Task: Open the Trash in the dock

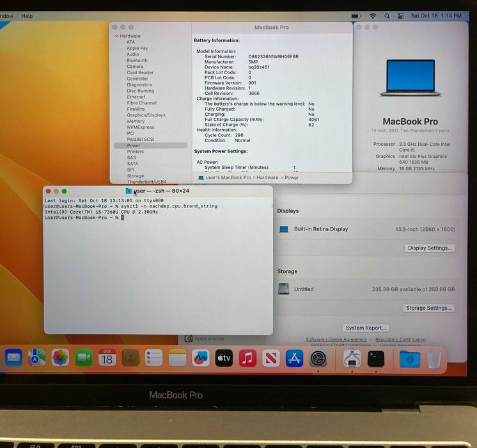Action: pyautogui.click(x=434, y=359)
